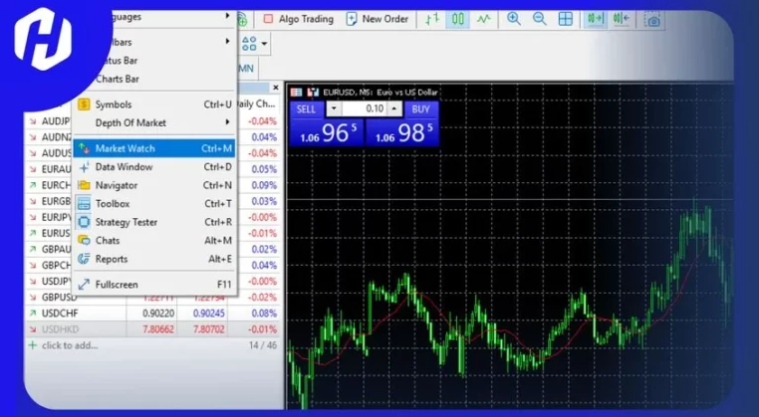
Task: Click the 0.05% daily change cell
Action: tap(264, 170)
